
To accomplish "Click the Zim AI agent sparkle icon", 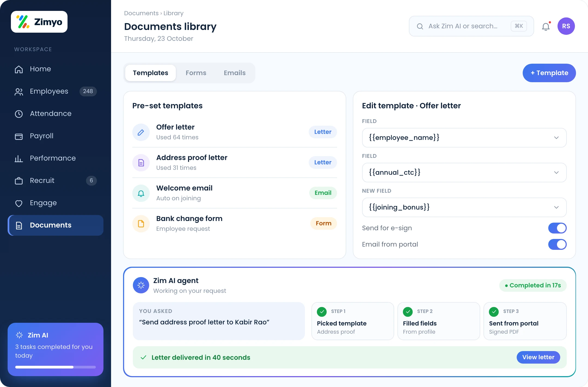I will click(x=141, y=285).
